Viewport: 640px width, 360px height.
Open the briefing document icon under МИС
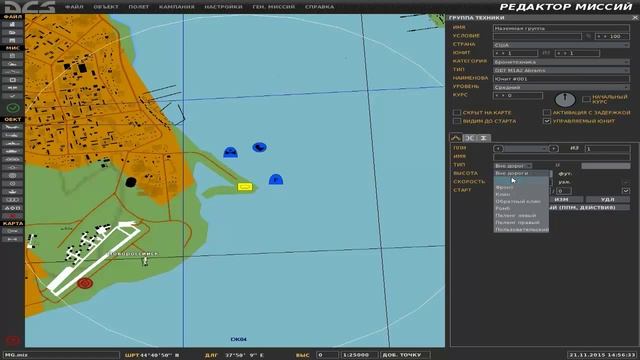tap(13, 56)
